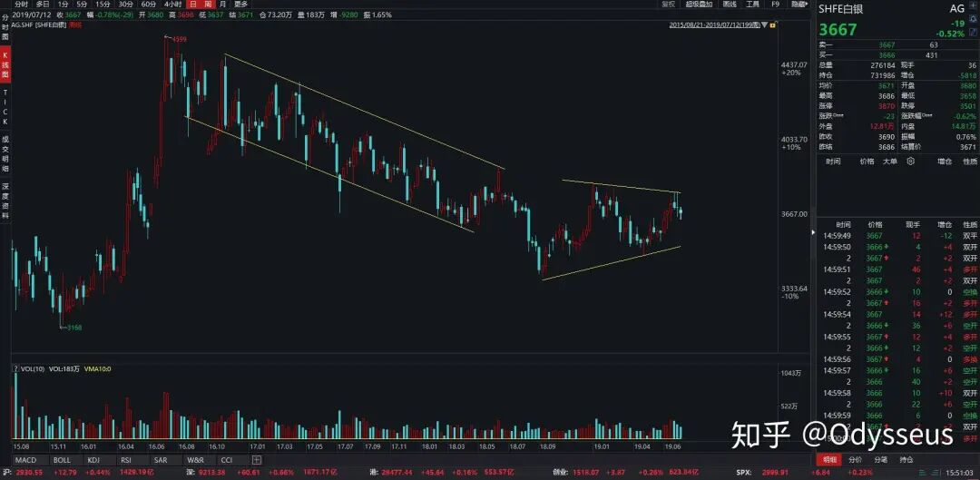Viewport: 980px width, 480px height.
Task: Open the 画线 drawing tools
Action: click(730, 5)
